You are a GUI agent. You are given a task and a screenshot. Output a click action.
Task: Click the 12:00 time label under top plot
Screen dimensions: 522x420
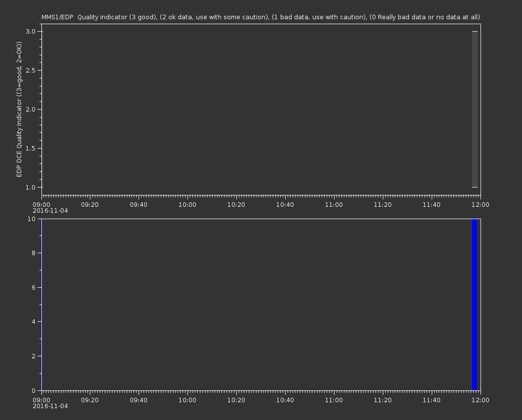coord(481,204)
